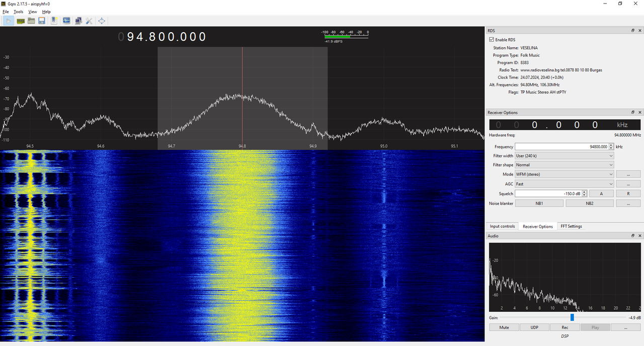This screenshot has width=644, height=346.
Task: Click the receiver offset kHz digit display
Action: 565,125
